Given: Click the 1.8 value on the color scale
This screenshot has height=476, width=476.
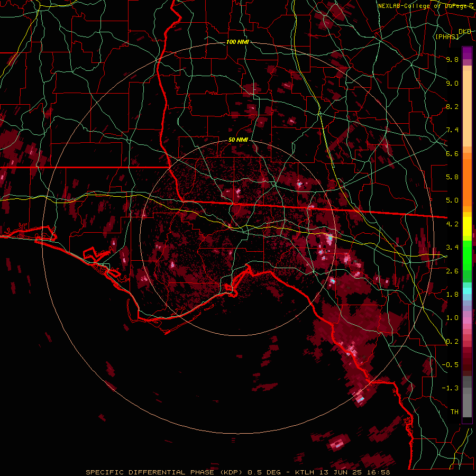Looking at the screenshot, I should point(452,295).
